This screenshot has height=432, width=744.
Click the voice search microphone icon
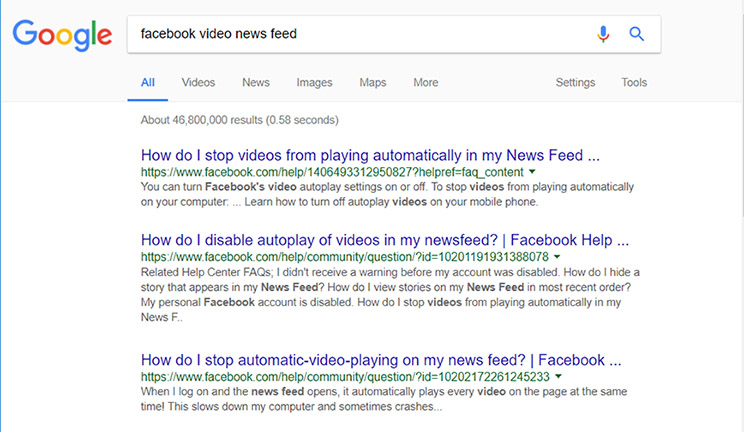pyautogui.click(x=603, y=34)
